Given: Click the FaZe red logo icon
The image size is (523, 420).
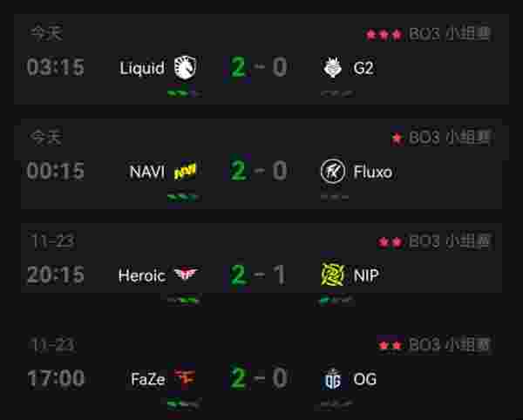Looking at the screenshot, I should click(x=184, y=378).
